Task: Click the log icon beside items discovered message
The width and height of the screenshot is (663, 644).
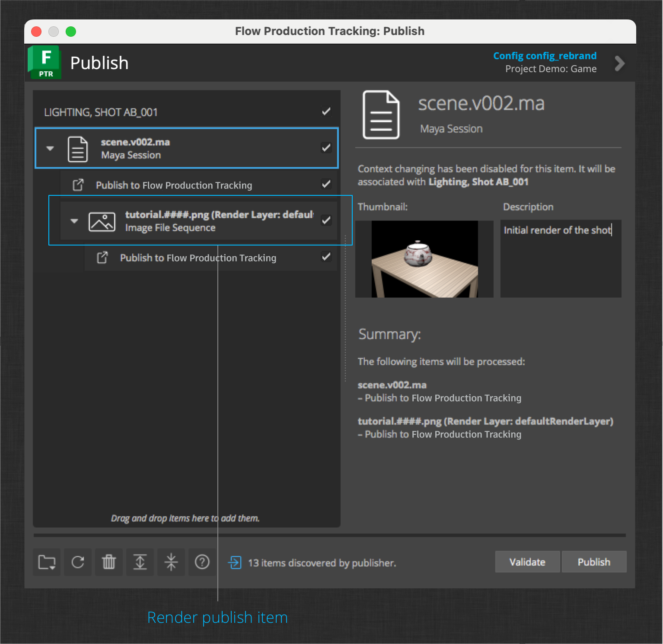Action: pyautogui.click(x=235, y=563)
